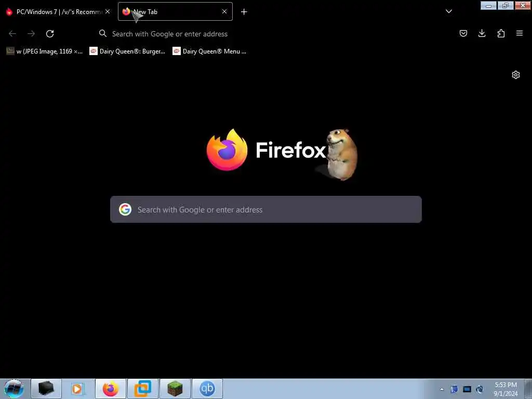532x399 pixels.
Task: Launch the media player taskbar icon
Action: [x=78, y=389]
